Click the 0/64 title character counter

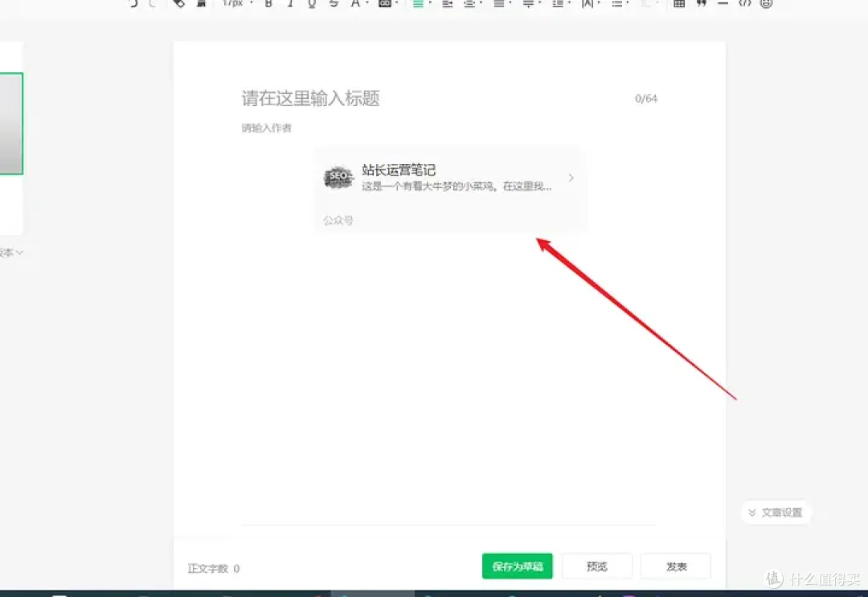click(x=645, y=99)
